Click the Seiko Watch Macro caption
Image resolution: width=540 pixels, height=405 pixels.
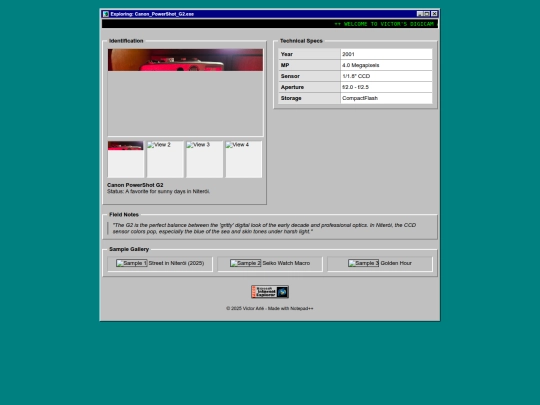coord(286,263)
